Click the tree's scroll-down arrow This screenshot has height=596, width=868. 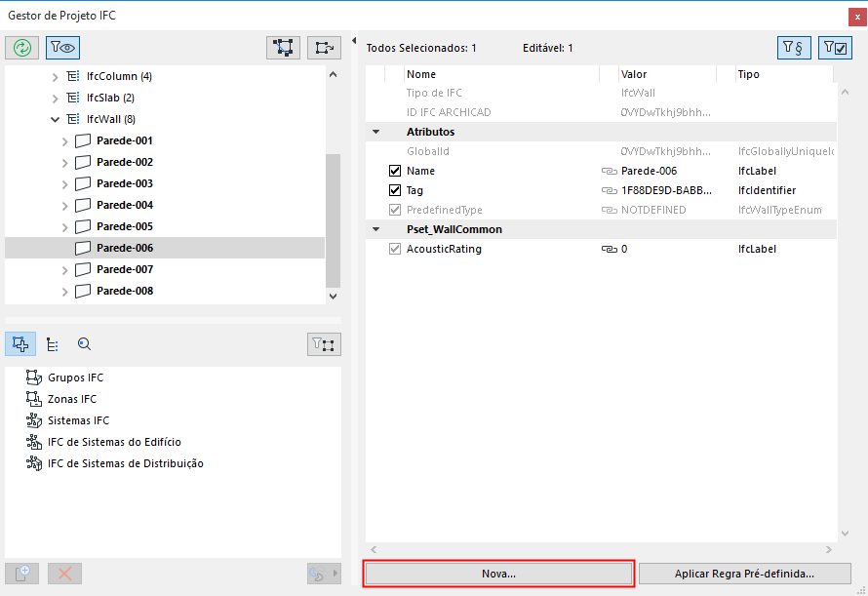333,295
